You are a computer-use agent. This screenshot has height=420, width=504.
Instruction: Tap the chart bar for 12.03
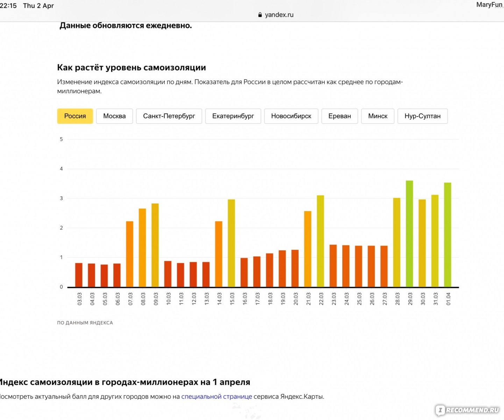tap(193, 274)
